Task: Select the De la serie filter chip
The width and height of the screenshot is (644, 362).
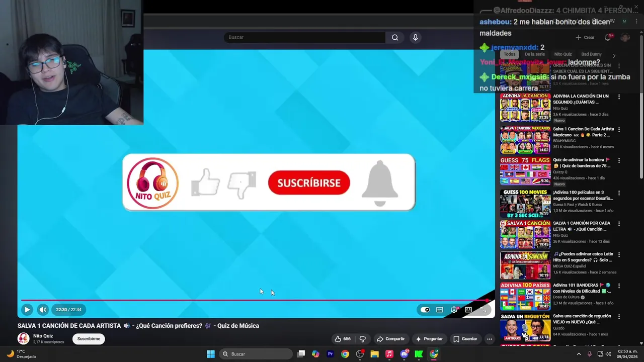Action: pyautogui.click(x=535, y=54)
